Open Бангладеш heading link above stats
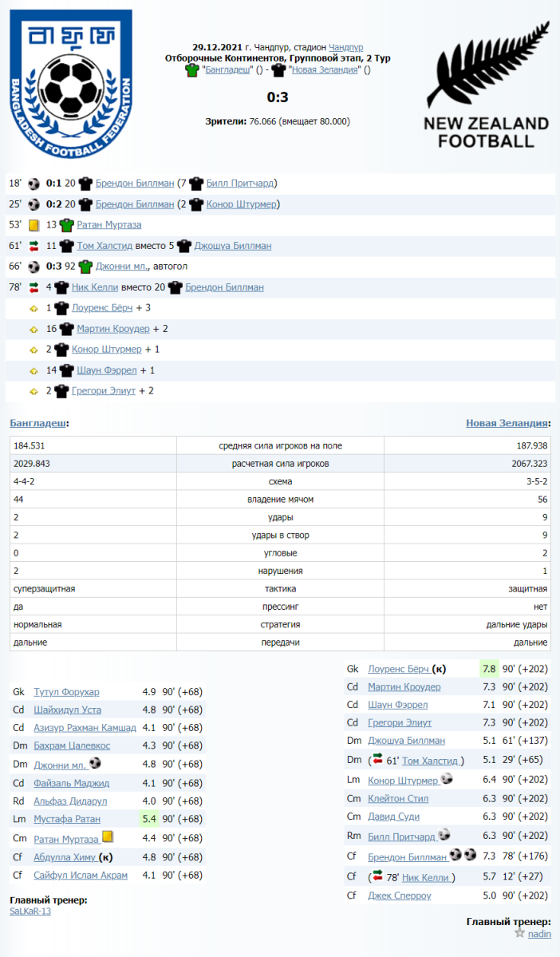This screenshot has width=560, height=957. [x=37, y=423]
